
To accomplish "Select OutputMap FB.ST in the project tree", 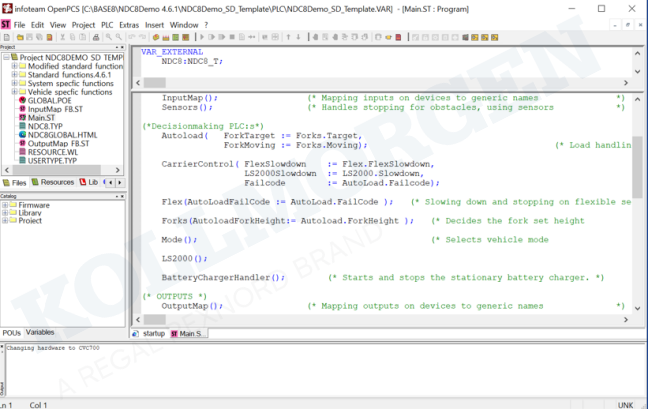I will coord(58,144).
